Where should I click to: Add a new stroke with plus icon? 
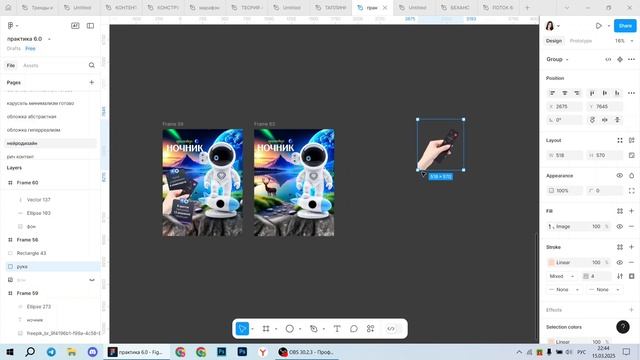pyautogui.click(x=631, y=247)
